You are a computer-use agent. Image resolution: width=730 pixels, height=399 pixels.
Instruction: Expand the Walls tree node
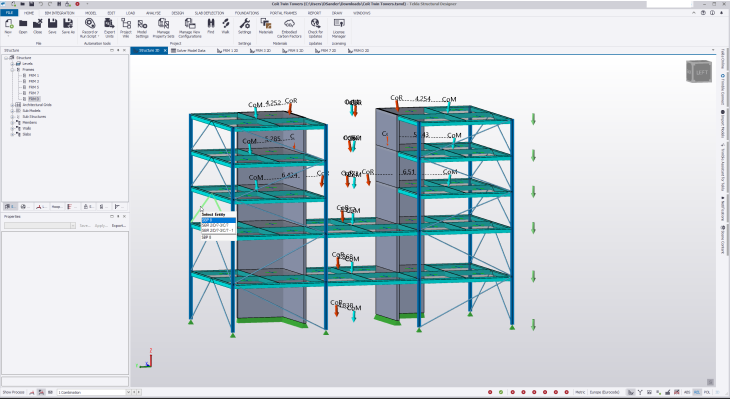(x=13, y=128)
